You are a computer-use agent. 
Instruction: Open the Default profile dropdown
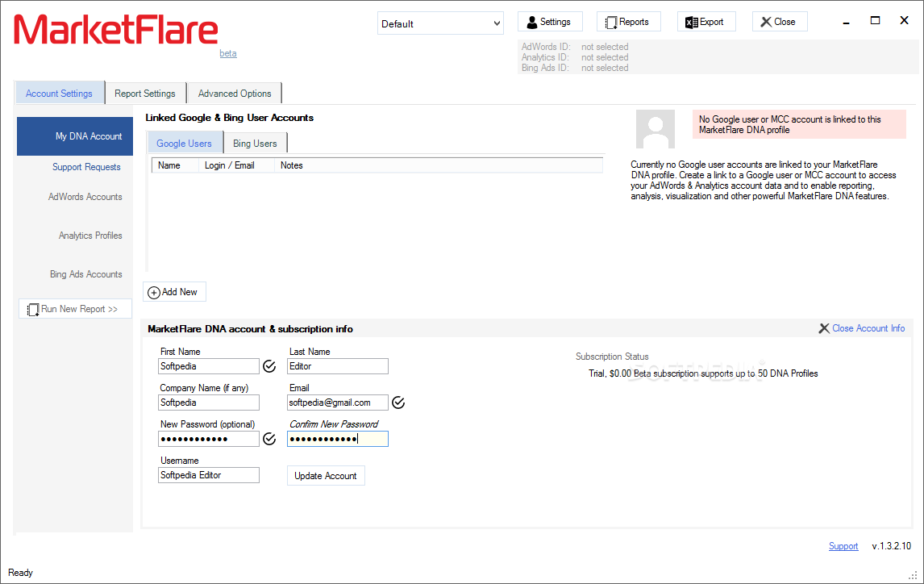tap(440, 23)
